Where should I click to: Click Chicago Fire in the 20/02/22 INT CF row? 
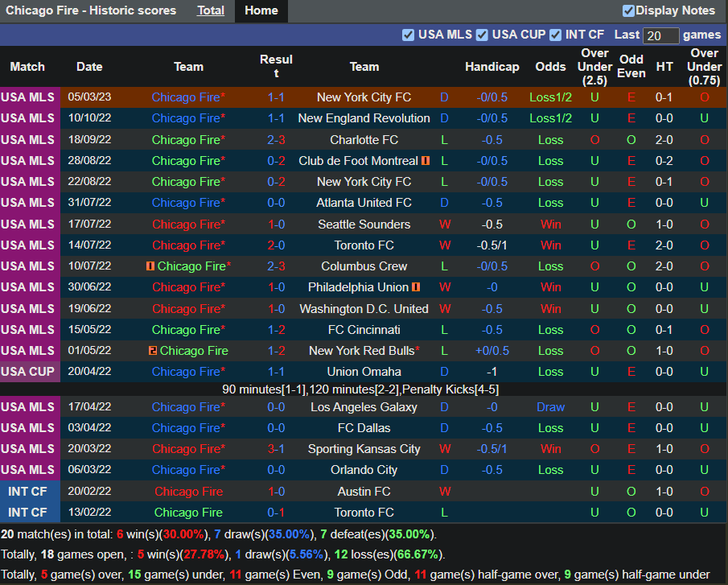click(x=188, y=491)
